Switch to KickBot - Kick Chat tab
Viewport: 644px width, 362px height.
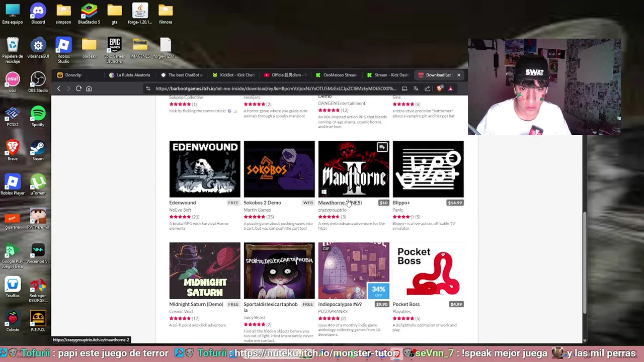[x=233, y=75]
